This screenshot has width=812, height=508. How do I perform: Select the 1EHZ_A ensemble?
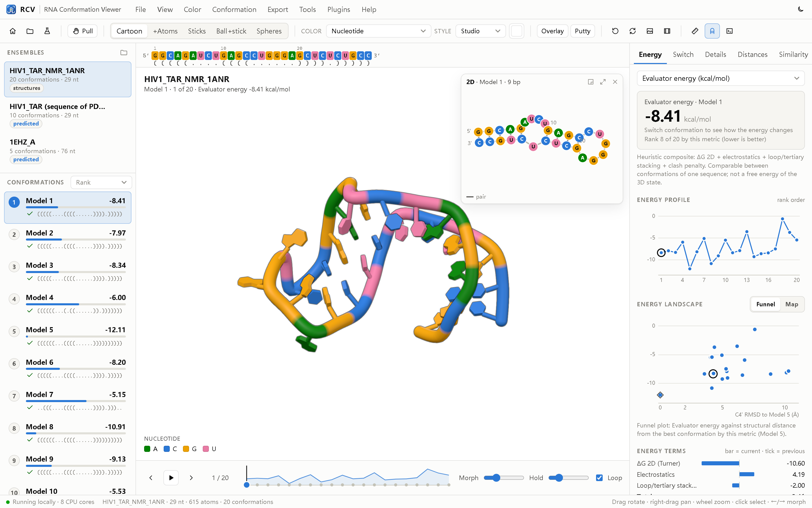coord(68,151)
